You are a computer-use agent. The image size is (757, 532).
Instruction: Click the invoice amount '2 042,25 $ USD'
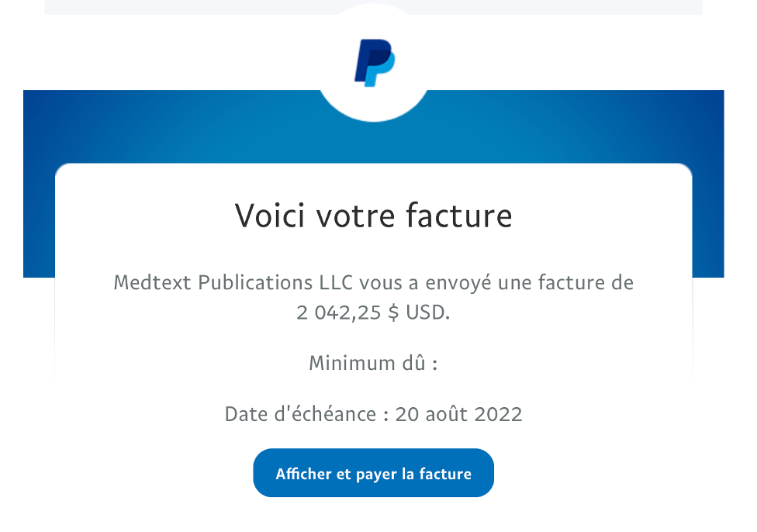pos(372,313)
